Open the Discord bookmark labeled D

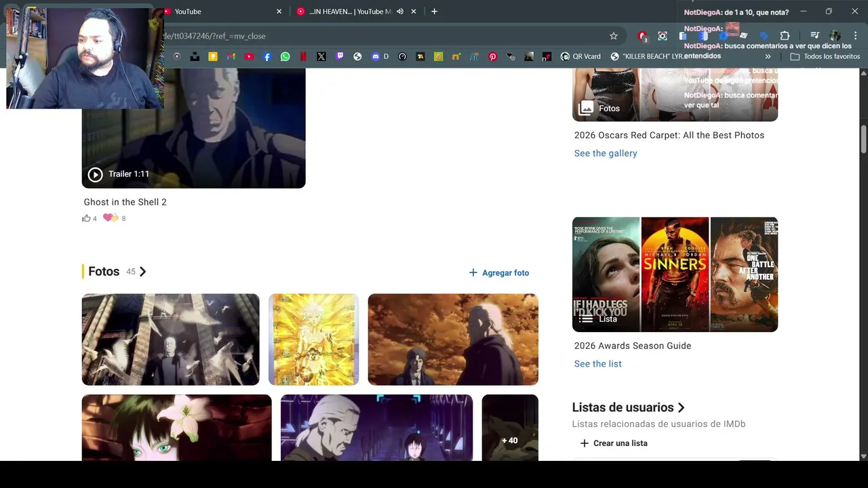(380, 57)
